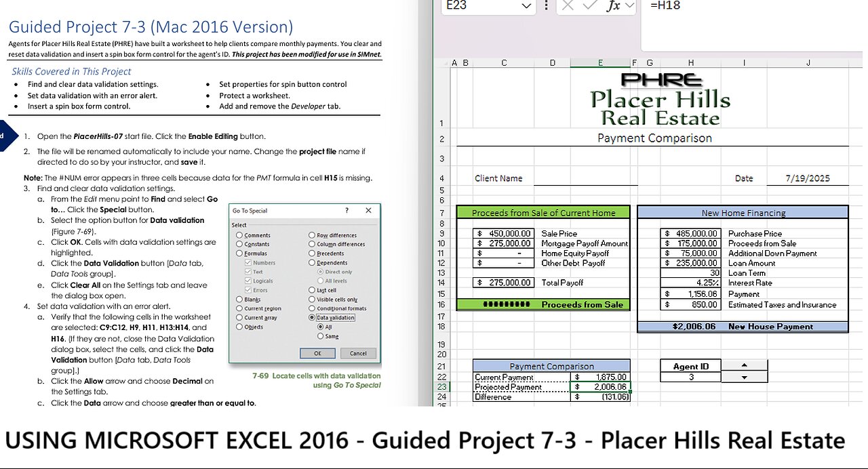Select the Objects radio button
The width and height of the screenshot is (868, 469).
tap(239, 327)
